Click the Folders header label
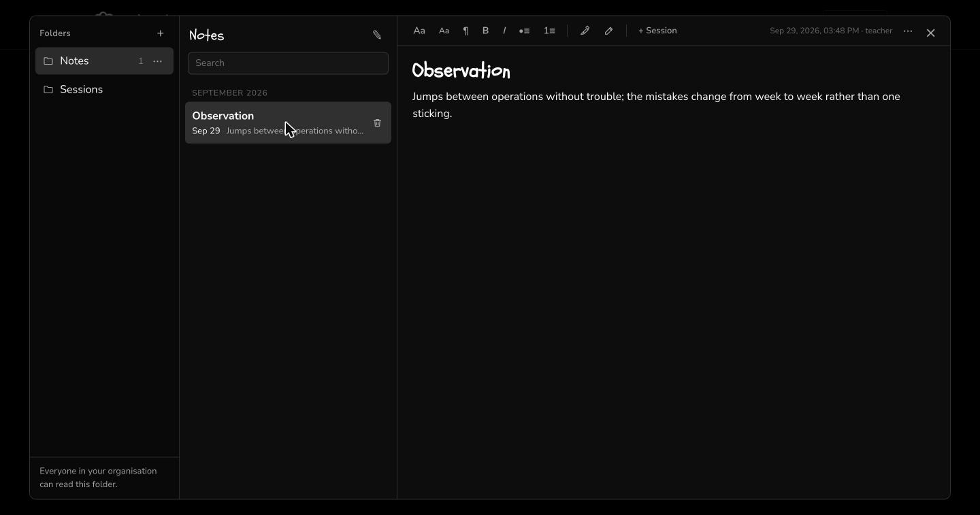 [55, 33]
